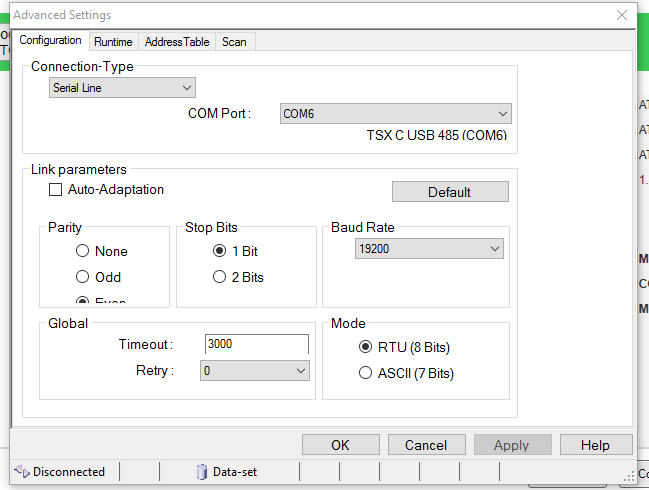
Task: Click the Disconnected status text
Action: [x=69, y=472]
